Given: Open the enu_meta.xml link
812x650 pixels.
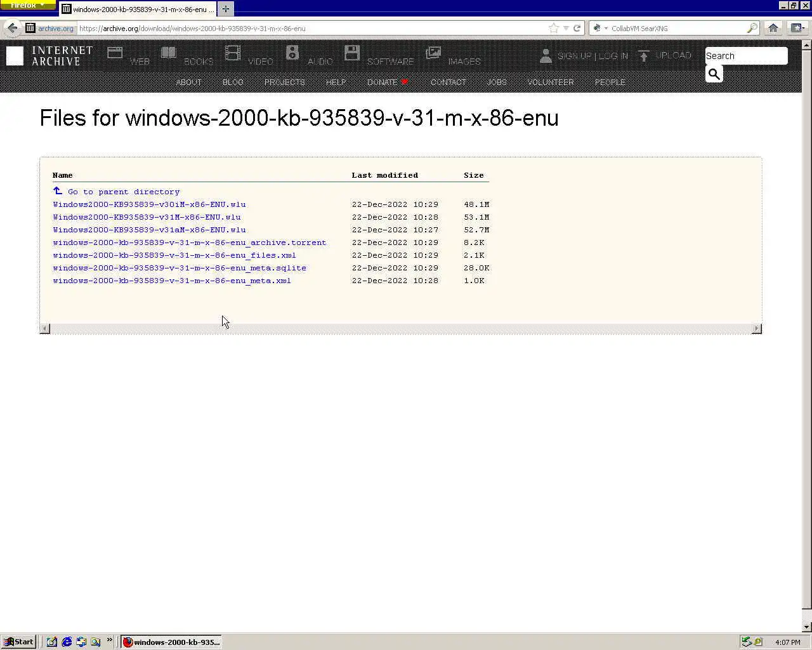Looking at the screenshot, I should (x=172, y=281).
